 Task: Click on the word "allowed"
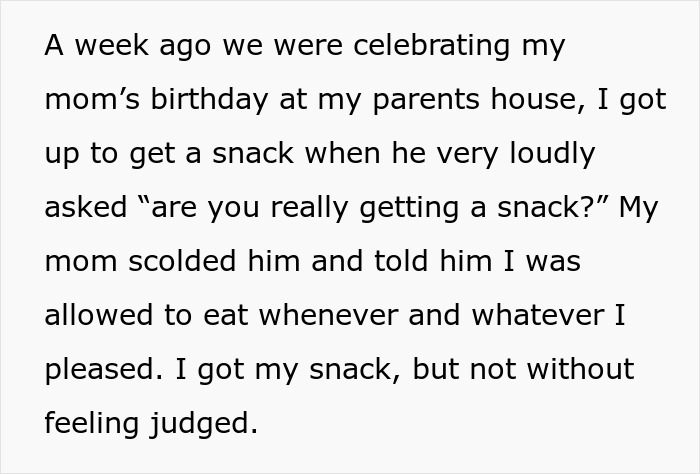(99, 315)
